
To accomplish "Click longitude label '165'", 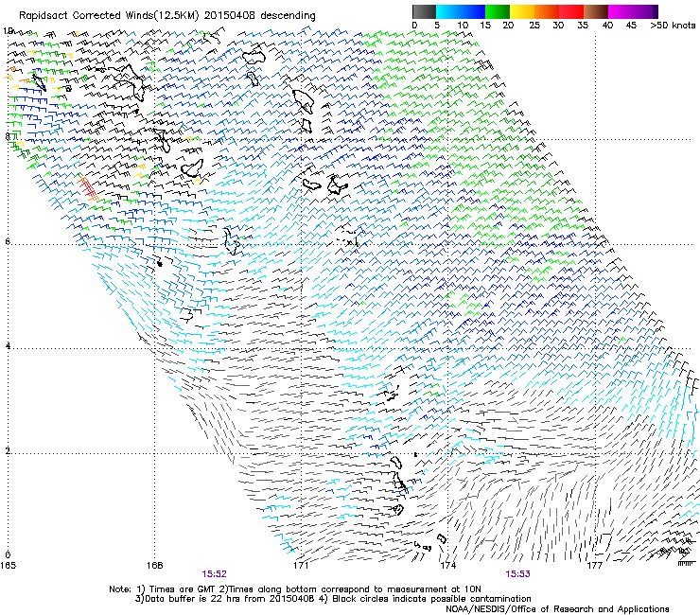I will pyautogui.click(x=8, y=566).
